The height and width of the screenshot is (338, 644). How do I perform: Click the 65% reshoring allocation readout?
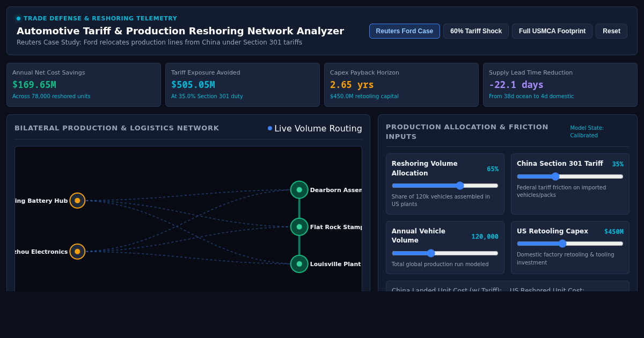(493, 169)
